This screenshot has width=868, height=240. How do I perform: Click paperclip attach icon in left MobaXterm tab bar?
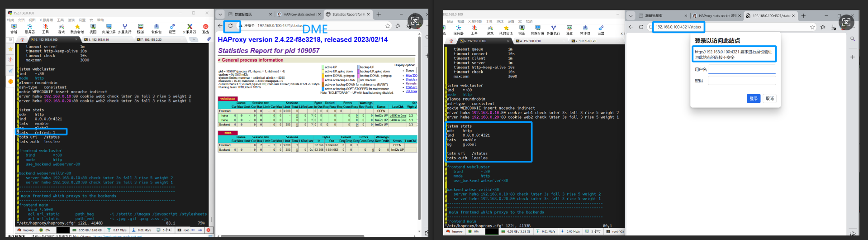pos(209,39)
